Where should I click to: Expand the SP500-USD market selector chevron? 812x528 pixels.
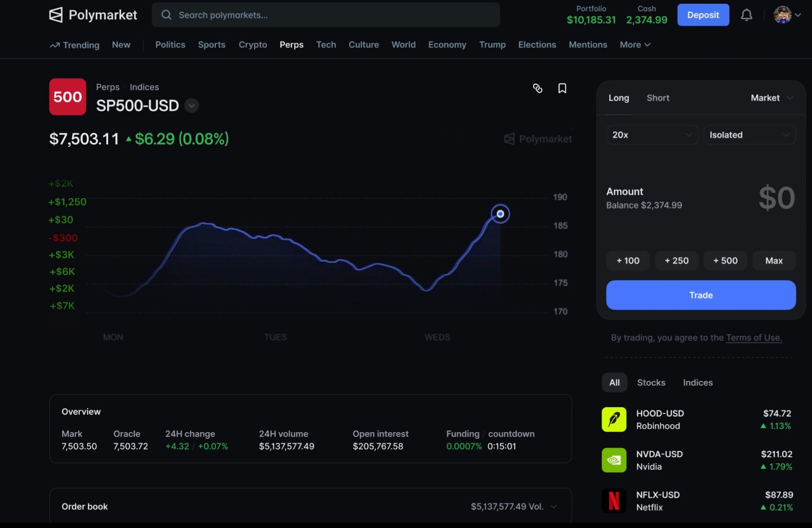pyautogui.click(x=192, y=105)
